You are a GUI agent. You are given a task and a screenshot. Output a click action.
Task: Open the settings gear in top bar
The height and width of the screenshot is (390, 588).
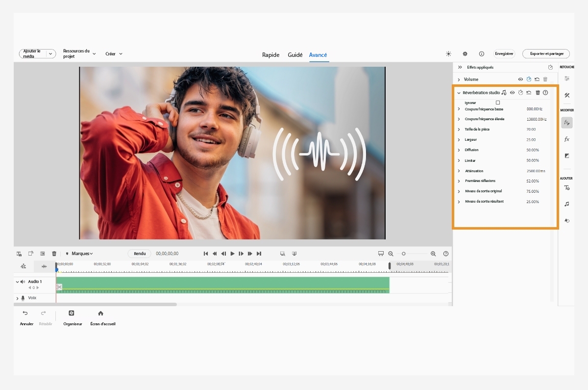465,54
